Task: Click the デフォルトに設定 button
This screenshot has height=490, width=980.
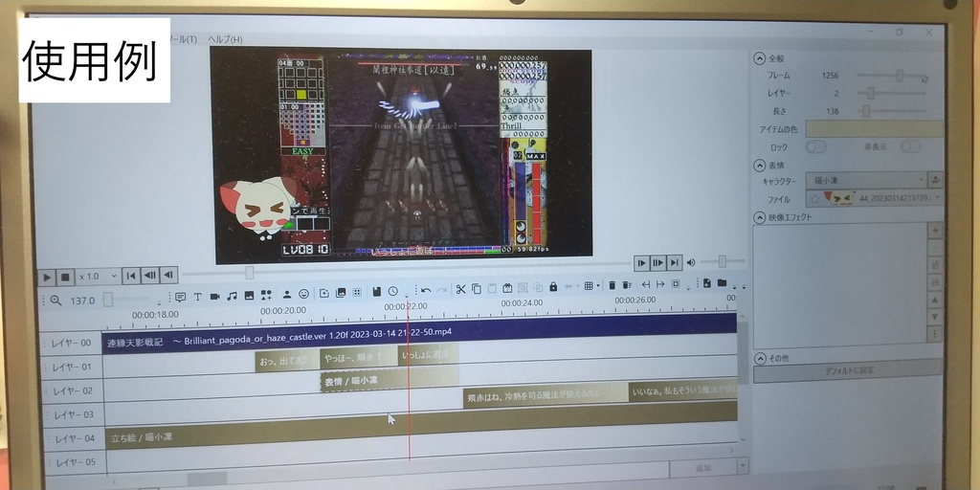Action: tap(848, 370)
